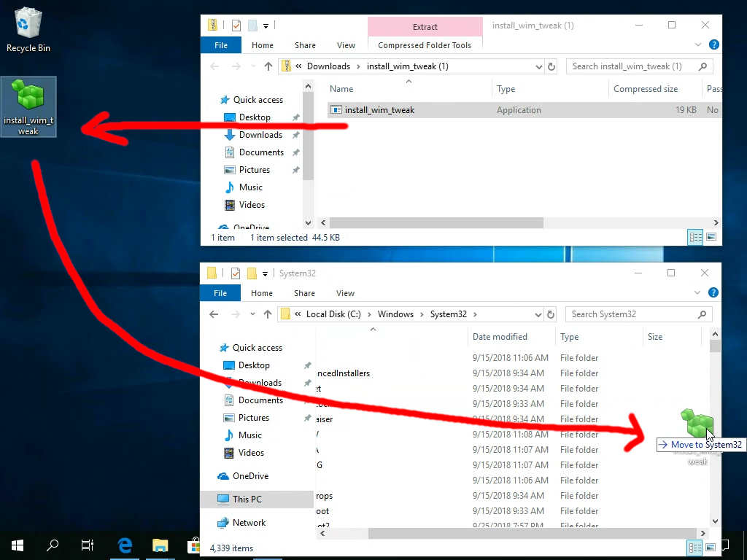Refresh the System32 folder view
This screenshot has height=560, width=747.
[x=550, y=315]
